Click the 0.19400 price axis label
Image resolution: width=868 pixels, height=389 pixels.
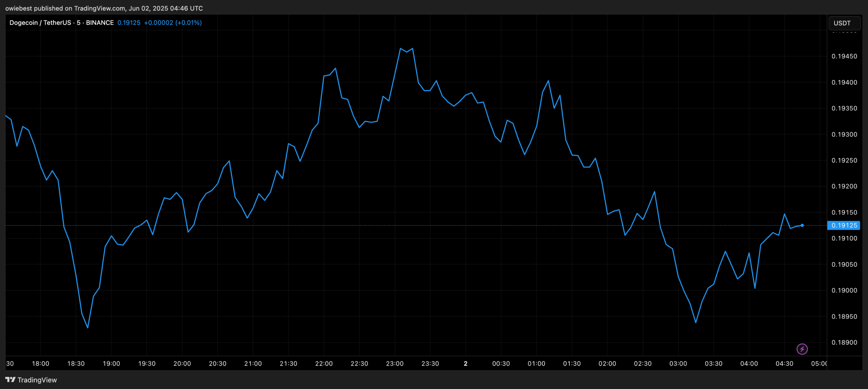click(x=844, y=82)
